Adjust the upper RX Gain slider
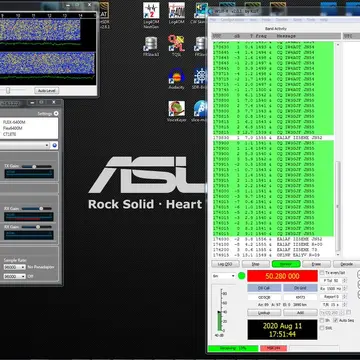The width and height of the screenshot is (360, 360). tap(37, 209)
